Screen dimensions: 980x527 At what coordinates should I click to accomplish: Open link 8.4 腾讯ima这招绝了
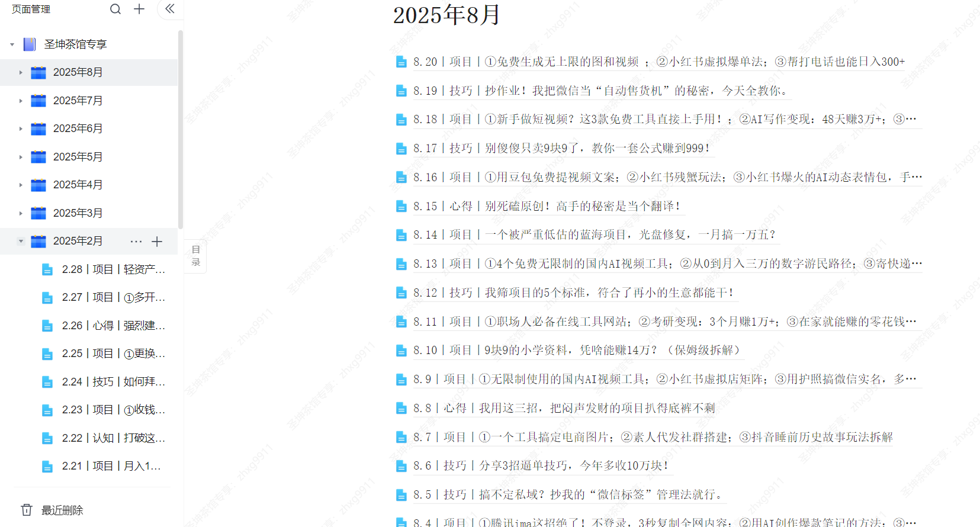[665, 522]
